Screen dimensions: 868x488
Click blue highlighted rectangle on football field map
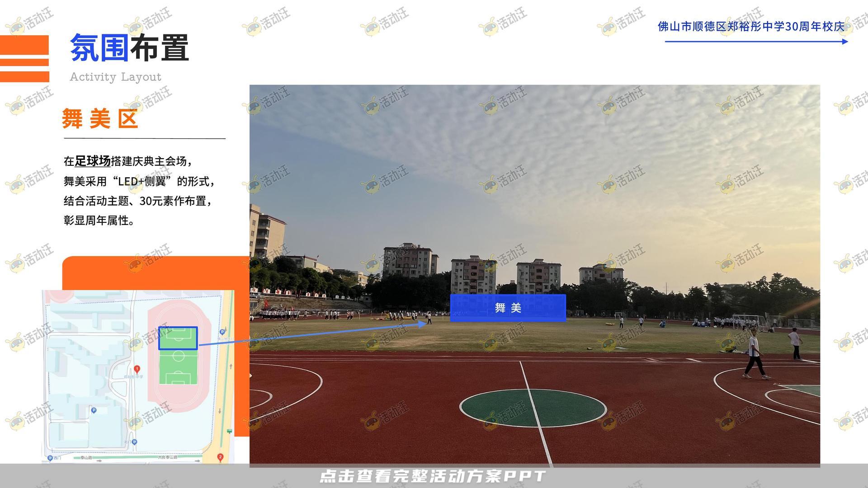(x=178, y=338)
